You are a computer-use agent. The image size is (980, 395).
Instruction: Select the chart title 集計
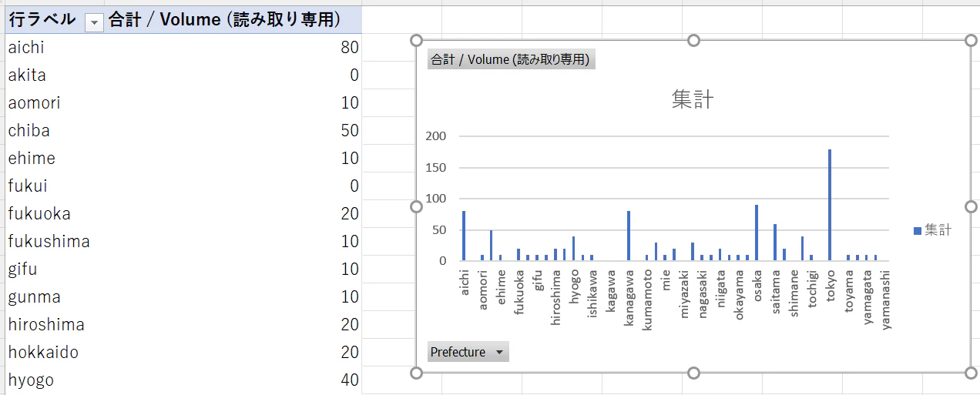point(693,99)
